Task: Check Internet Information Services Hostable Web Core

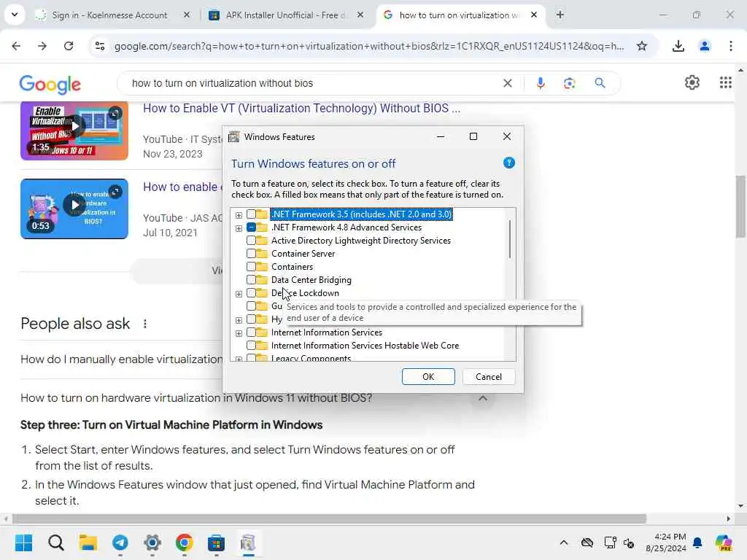Action: click(251, 345)
